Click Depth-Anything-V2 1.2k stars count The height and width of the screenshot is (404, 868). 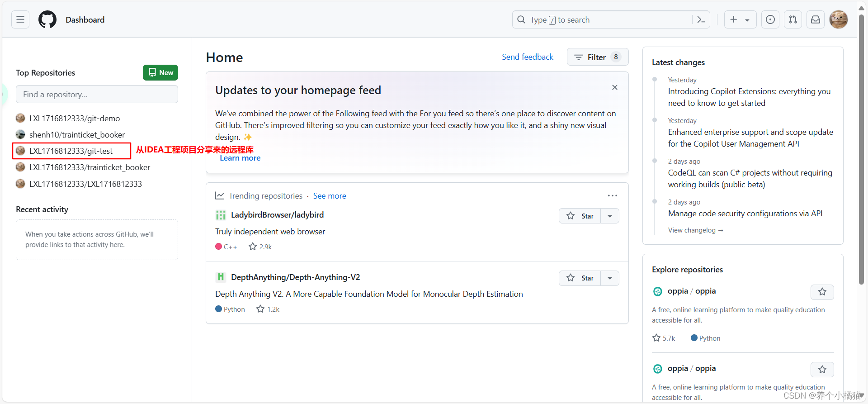268,309
